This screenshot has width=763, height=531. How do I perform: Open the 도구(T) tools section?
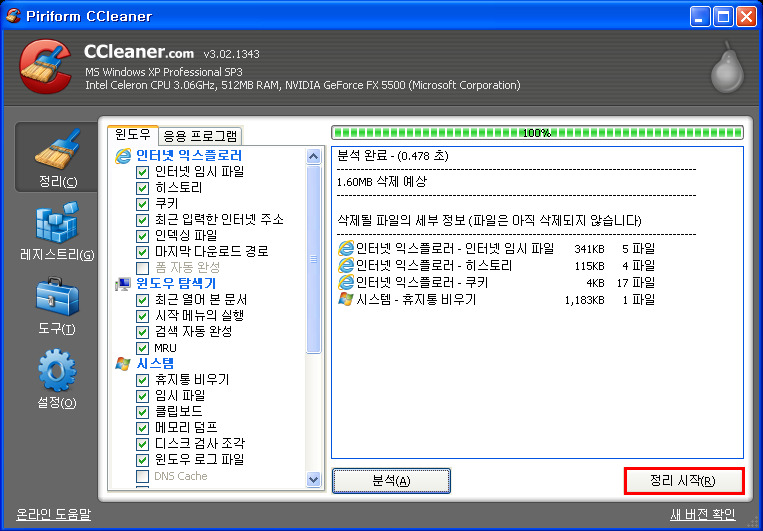(x=57, y=306)
